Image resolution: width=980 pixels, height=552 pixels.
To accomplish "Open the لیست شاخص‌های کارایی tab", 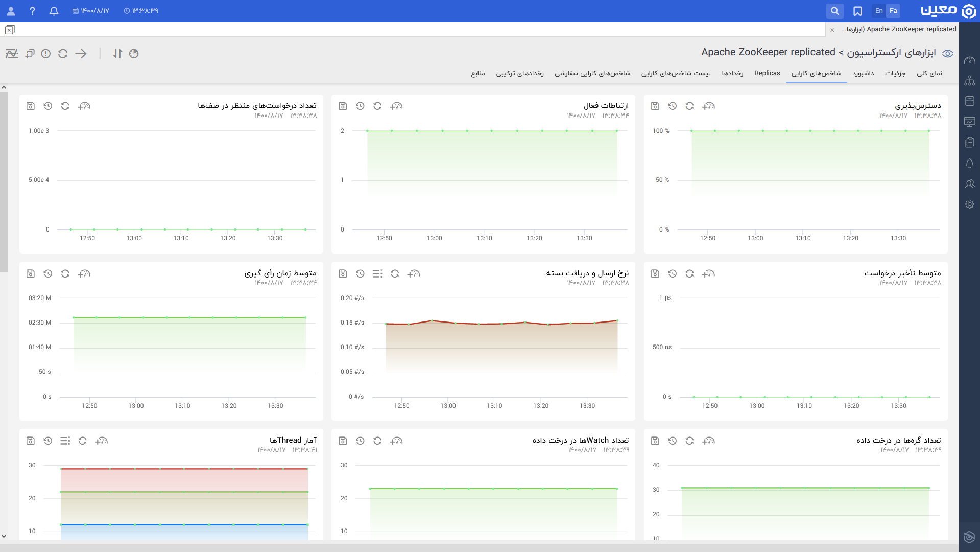I will (x=676, y=73).
